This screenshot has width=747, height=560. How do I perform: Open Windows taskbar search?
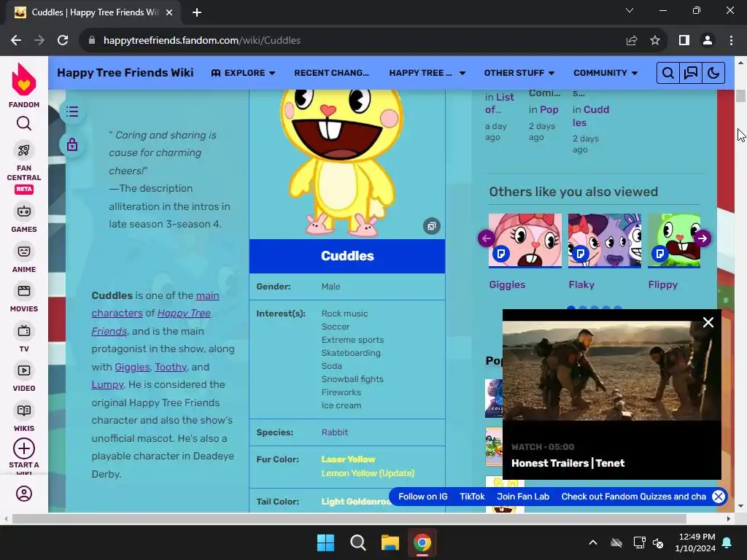[x=357, y=542]
